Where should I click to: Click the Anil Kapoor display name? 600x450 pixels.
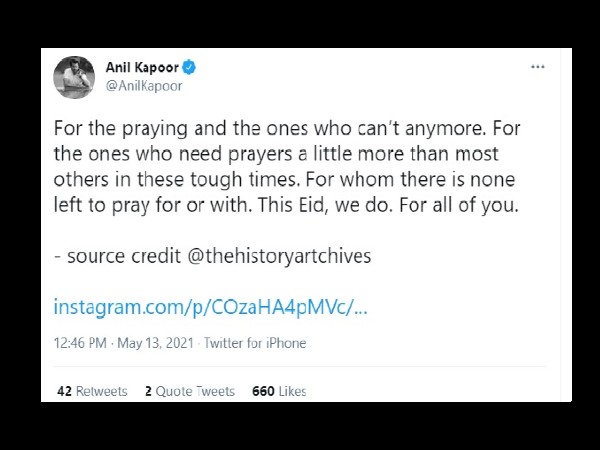[x=142, y=67]
